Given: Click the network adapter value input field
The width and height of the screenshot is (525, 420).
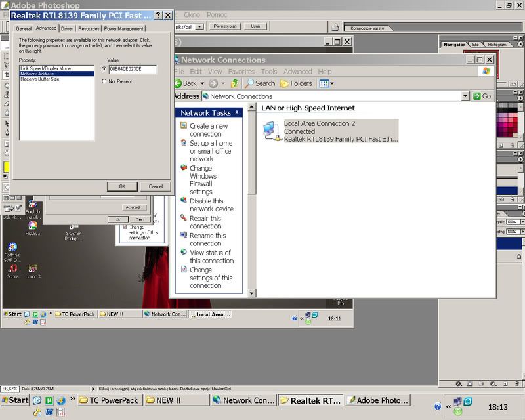Looking at the screenshot, I should pos(133,69).
